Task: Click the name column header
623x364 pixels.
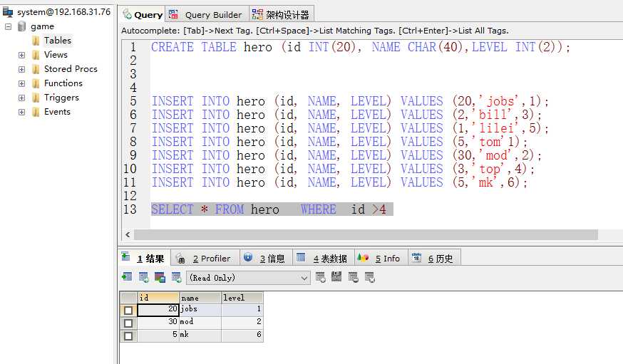Action: tap(200, 297)
